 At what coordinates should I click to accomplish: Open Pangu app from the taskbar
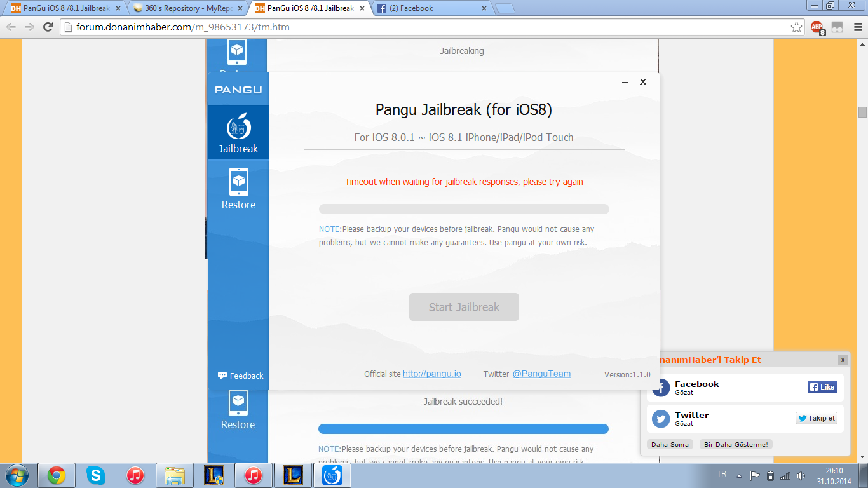pyautogui.click(x=332, y=475)
